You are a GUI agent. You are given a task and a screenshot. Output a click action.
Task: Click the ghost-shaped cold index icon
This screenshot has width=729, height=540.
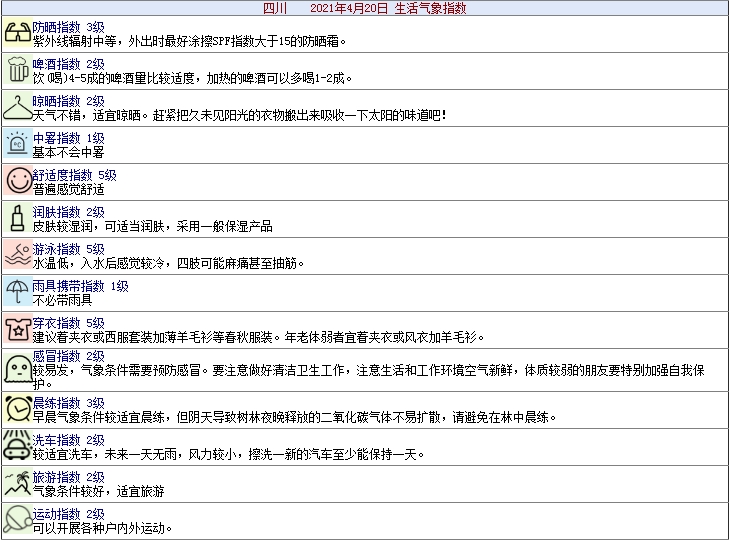click(17, 369)
